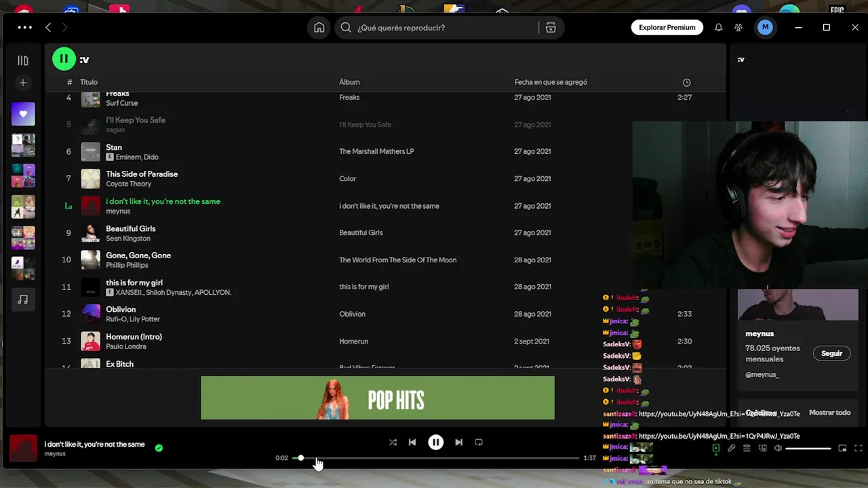Open The World From The Side Of The Moon album
This screenshot has height=488, width=868.
[x=397, y=260]
